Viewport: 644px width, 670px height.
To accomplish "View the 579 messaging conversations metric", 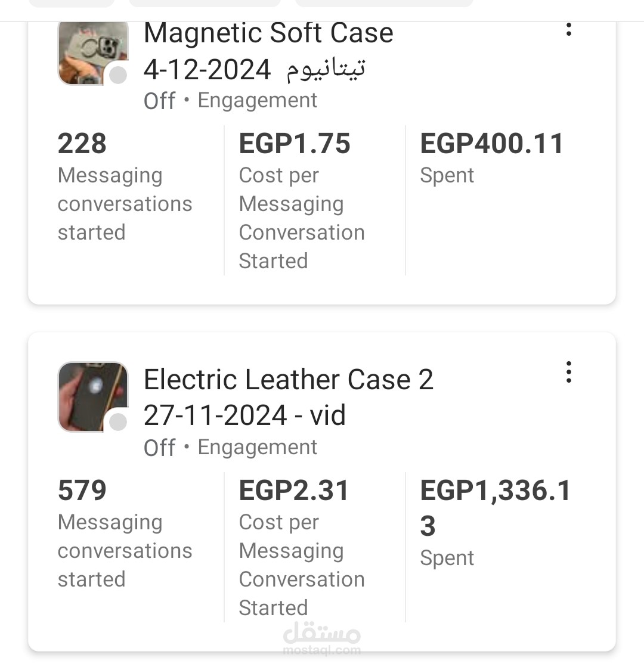I will (82, 491).
